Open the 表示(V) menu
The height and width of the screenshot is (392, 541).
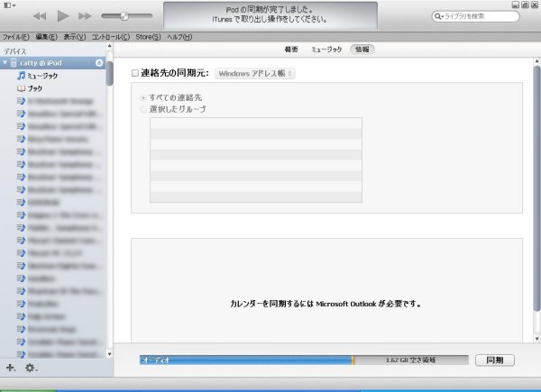point(74,37)
